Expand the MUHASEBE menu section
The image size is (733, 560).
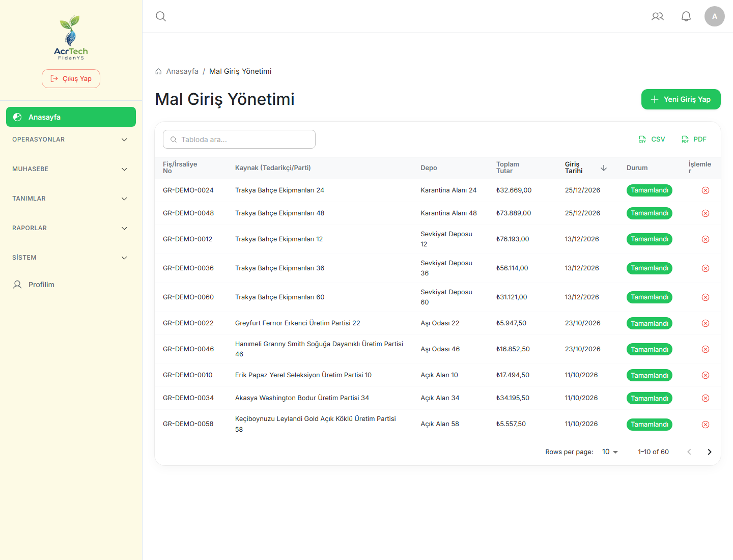[x=71, y=169]
